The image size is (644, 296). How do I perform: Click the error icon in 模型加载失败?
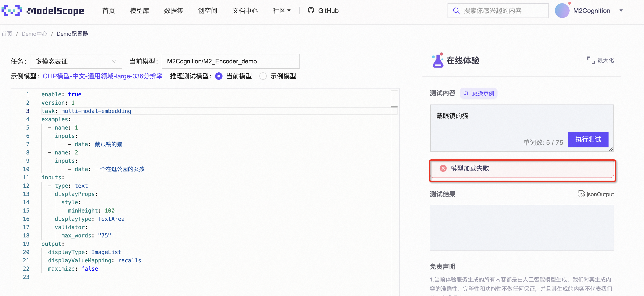pos(443,168)
